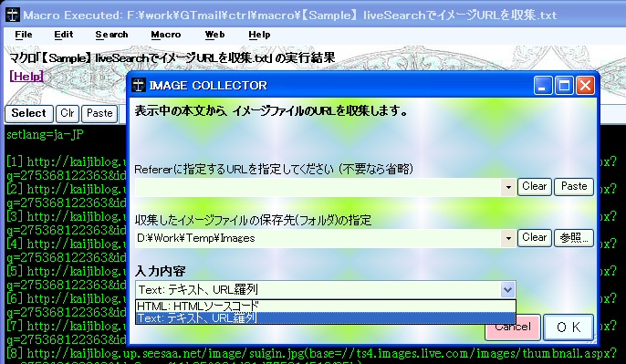Collapse the 入力内容 combo box arrow
626x364 pixels.
507,290
